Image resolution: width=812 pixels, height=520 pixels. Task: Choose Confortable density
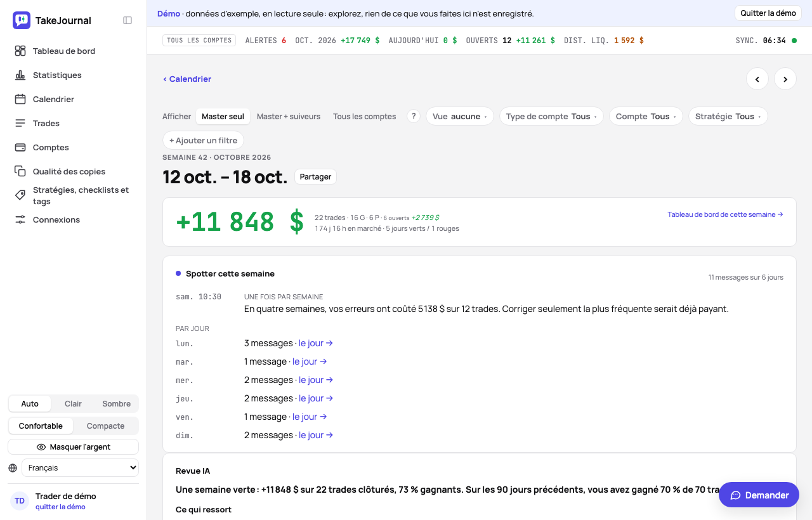click(x=41, y=426)
